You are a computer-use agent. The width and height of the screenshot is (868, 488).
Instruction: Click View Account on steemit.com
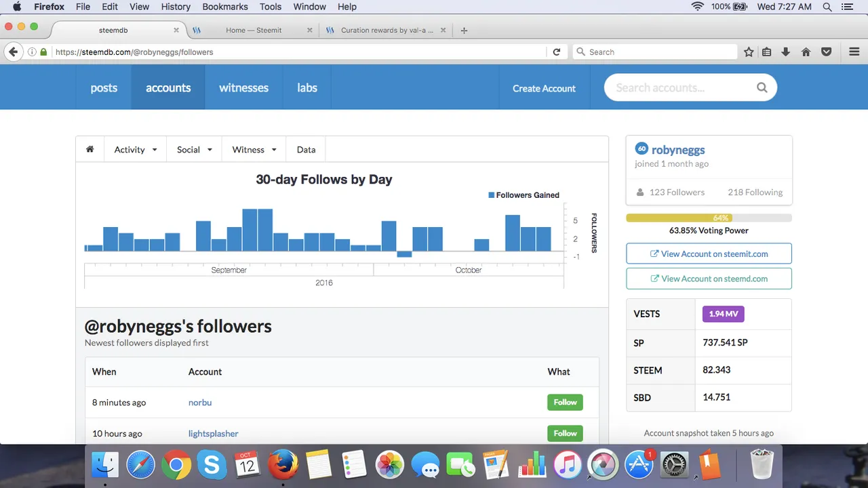coord(709,253)
